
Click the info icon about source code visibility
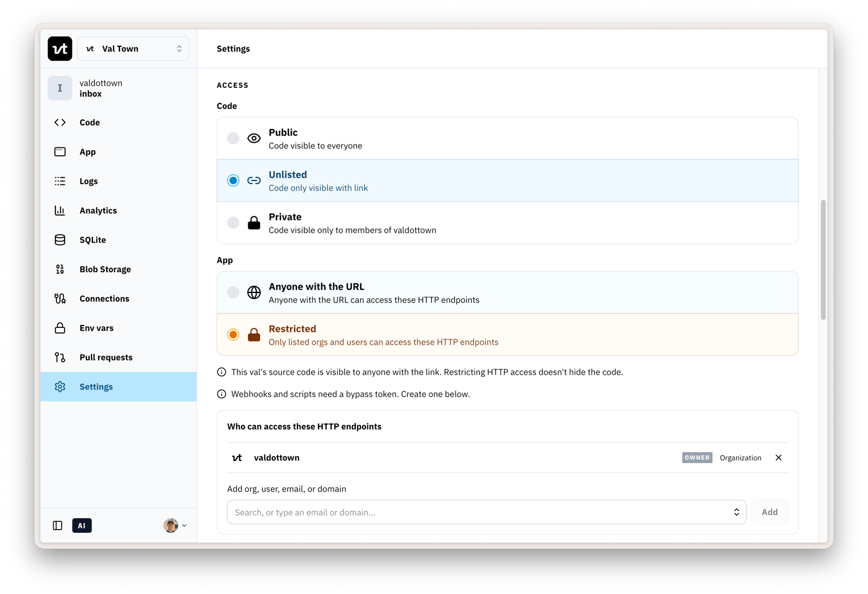pyautogui.click(x=222, y=372)
